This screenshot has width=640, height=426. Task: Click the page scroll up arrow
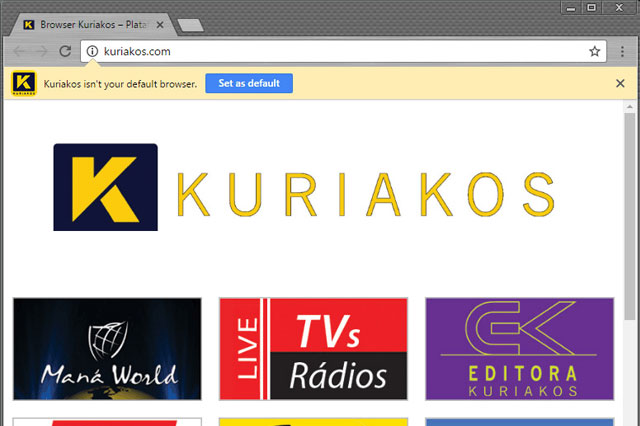point(629,107)
